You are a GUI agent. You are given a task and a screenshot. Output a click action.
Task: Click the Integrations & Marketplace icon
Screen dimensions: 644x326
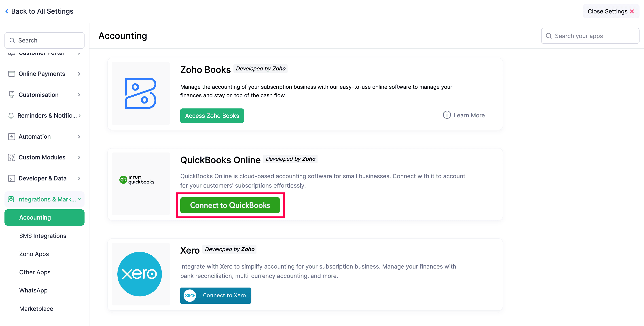click(x=11, y=199)
